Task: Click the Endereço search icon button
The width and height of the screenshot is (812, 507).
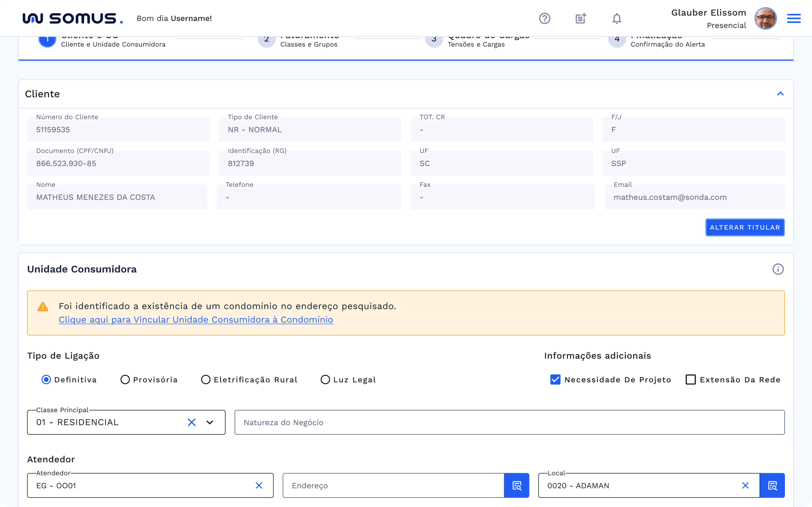Action: click(517, 486)
